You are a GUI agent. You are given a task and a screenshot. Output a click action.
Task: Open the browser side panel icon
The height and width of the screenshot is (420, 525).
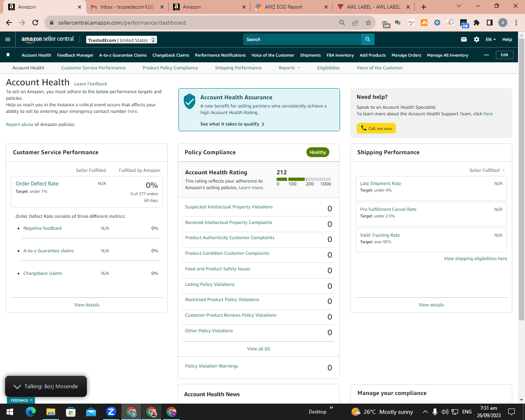pos(490,23)
